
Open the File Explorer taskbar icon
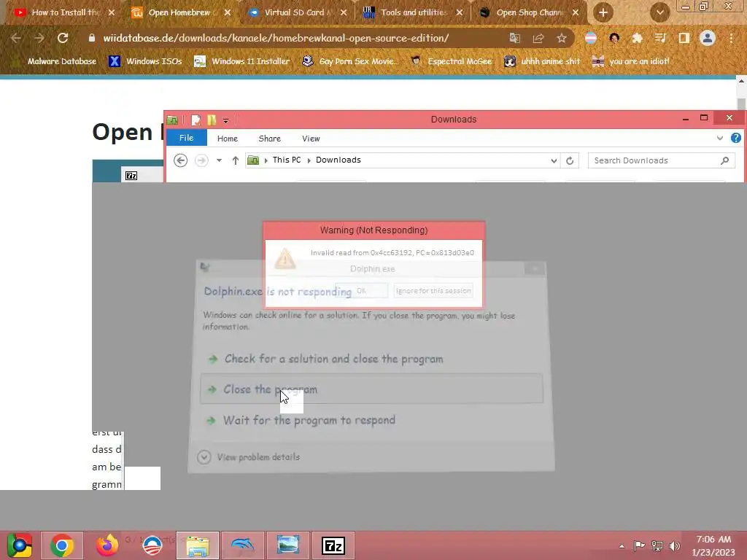198,545
